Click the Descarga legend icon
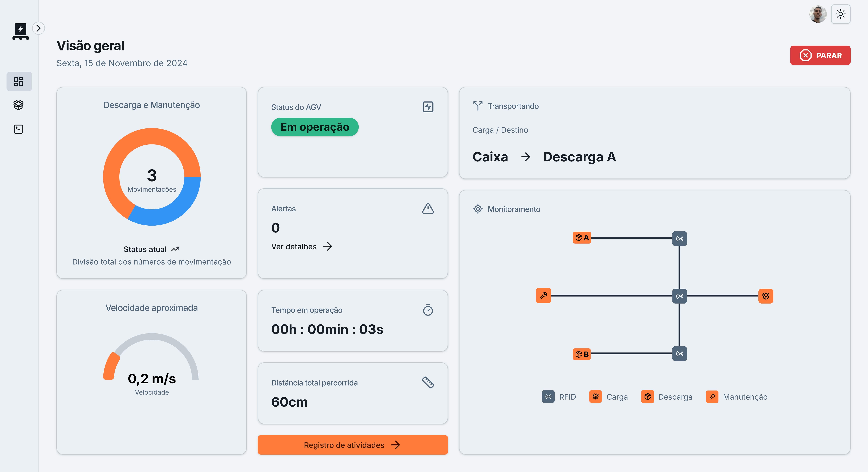This screenshot has width=868, height=472. click(x=647, y=397)
